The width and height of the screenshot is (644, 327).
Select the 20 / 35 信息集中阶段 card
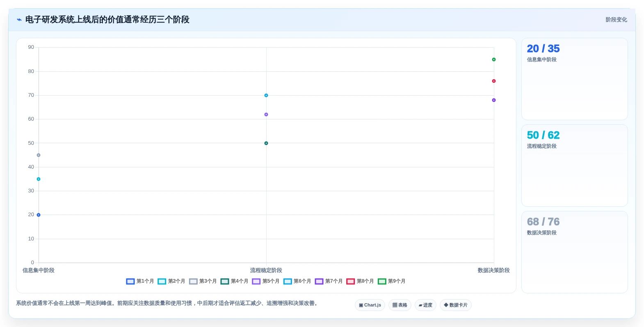coord(575,79)
